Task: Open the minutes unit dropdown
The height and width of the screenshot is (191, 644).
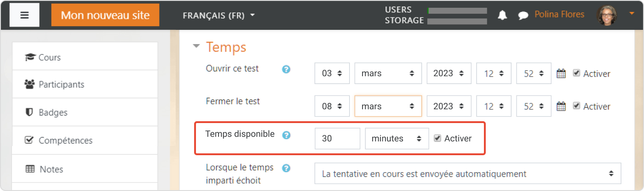Action: click(397, 139)
